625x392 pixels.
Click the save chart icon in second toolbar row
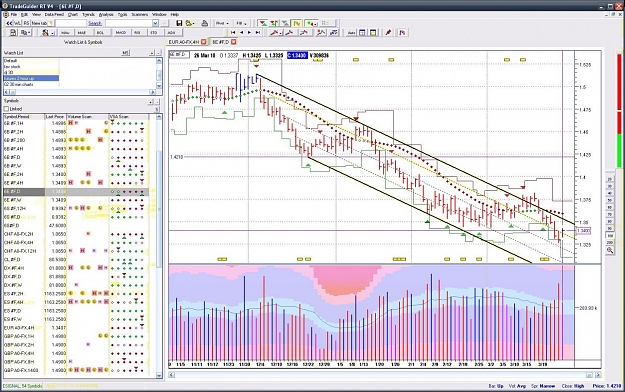pos(13,33)
